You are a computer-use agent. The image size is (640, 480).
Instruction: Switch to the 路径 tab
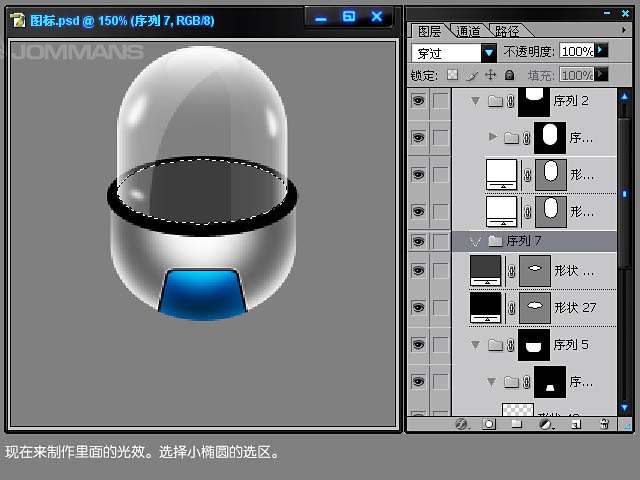507,31
